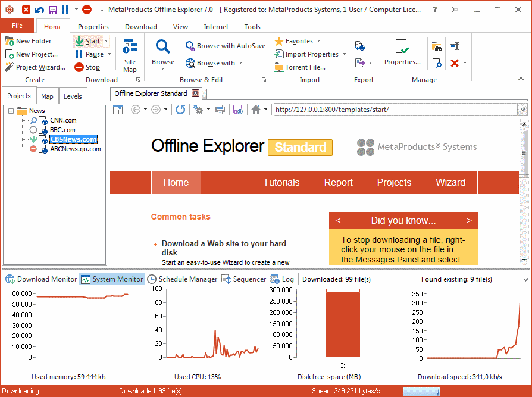This screenshot has height=397, width=532.
Task: Click the Home page icon in the browser toolbar
Action: click(255, 110)
